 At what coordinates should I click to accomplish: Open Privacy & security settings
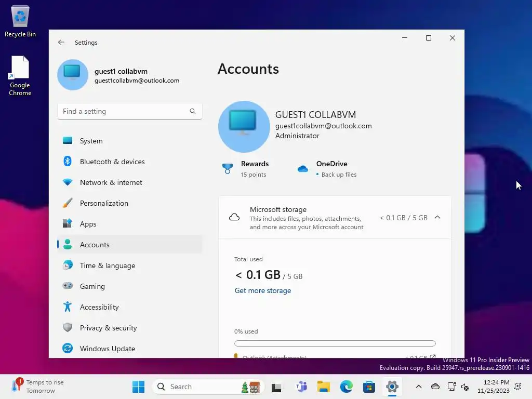129,327
